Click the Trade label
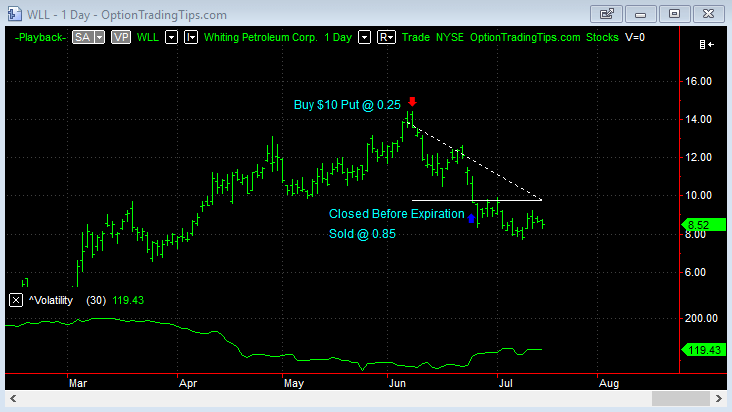Viewport: 732px width, 412px height. [415, 37]
